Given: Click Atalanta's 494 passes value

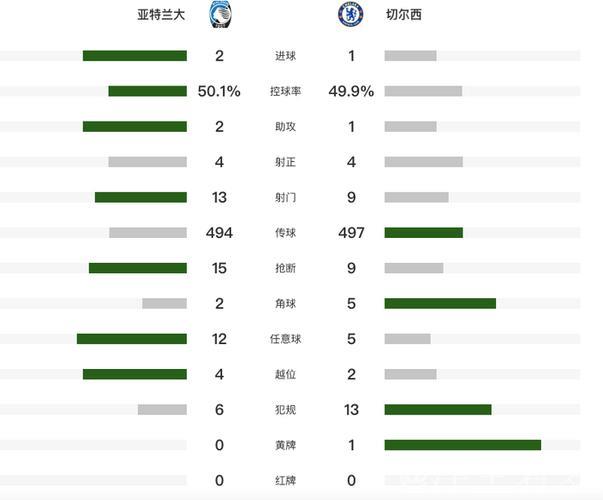Looking at the screenshot, I should [219, 233].
